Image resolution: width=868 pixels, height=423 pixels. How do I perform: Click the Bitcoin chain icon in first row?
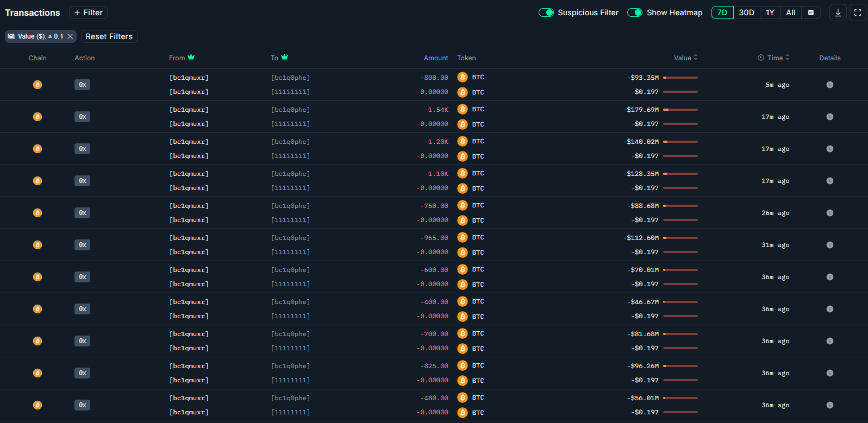(x=38, y=85)
